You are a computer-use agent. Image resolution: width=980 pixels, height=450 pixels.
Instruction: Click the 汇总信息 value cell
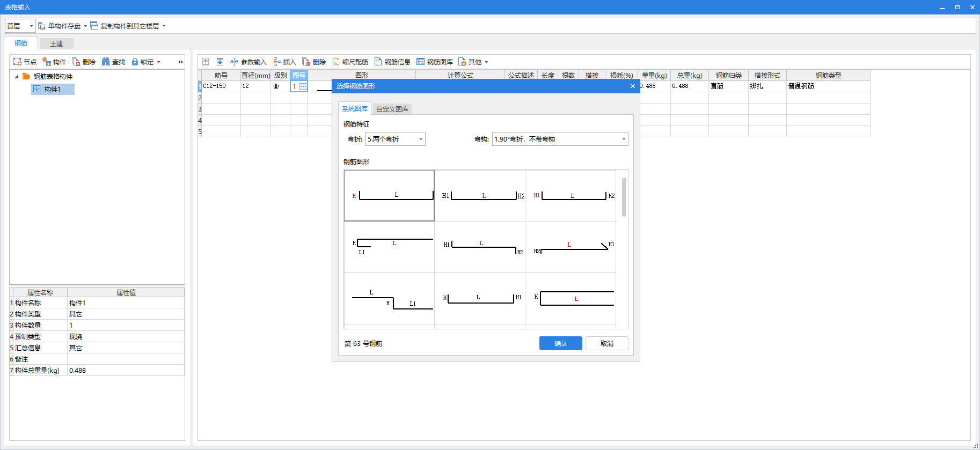coord(126,348)
